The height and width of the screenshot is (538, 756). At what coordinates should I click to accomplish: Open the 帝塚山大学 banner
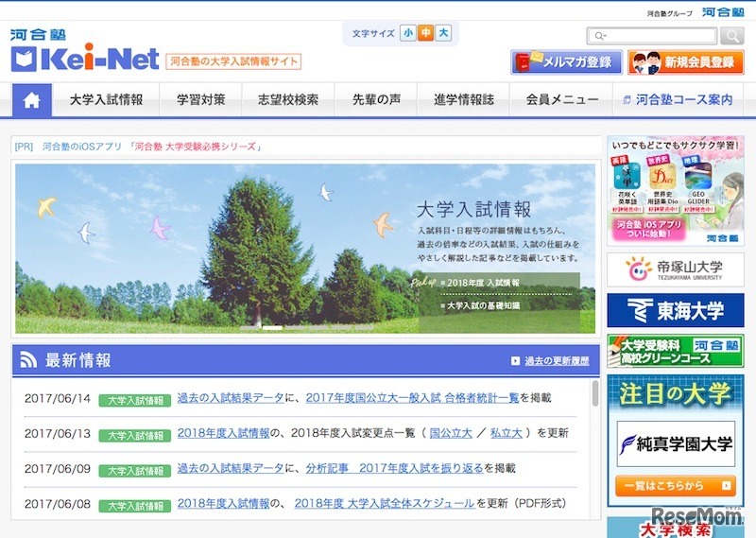(675, 269)
